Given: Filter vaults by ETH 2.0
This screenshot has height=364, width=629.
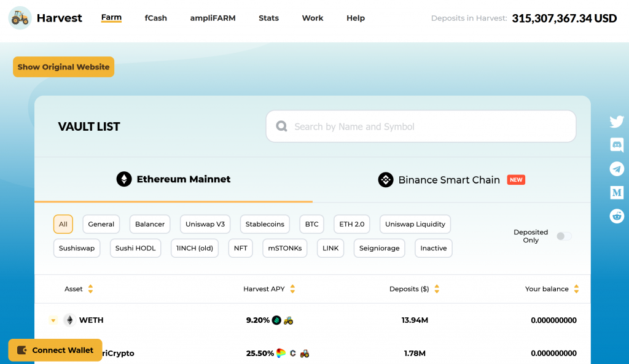Looking at the screenshot, I should (x=352, y=224).
